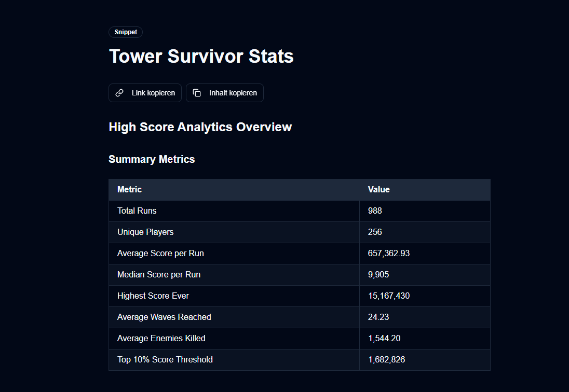The width and height of the screenshot is (569, 392).
Task: Select the value 9,905
Action: coord(378,275)
